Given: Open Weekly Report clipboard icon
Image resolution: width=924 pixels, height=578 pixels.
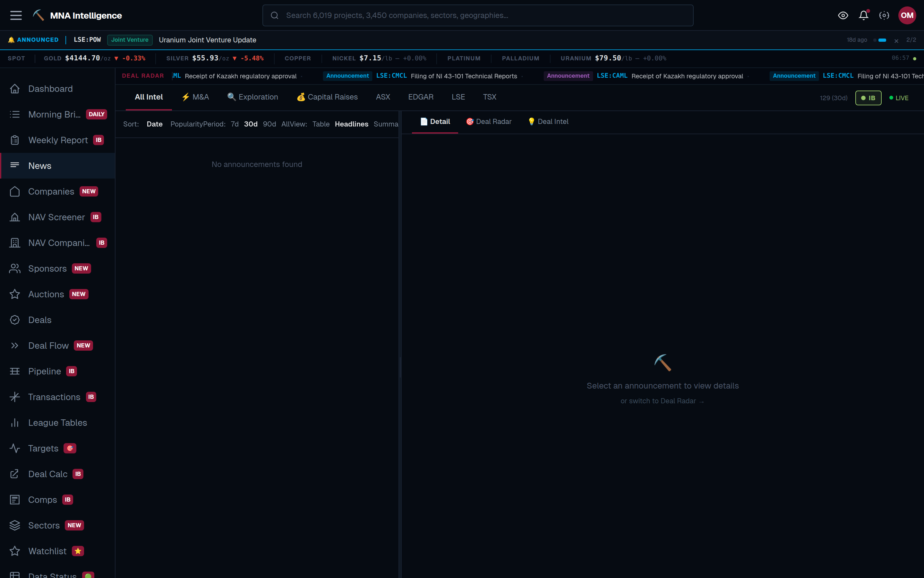Looking at the screenshot, I should pos(14,140).
